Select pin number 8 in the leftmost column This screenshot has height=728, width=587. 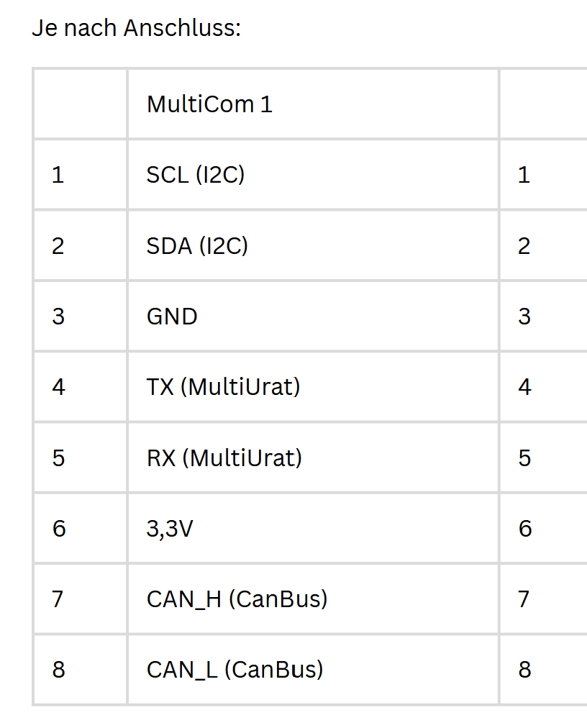coord(58,670)
